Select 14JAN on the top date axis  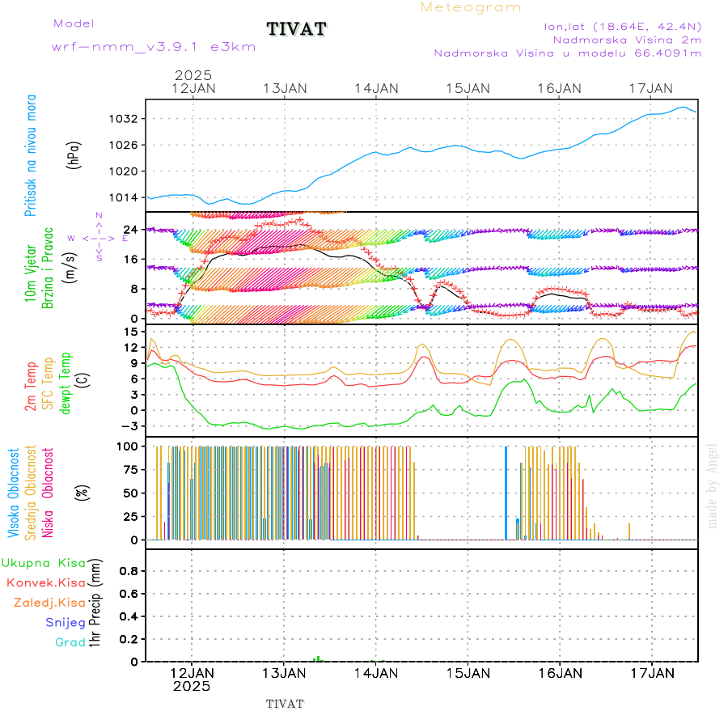click(376, 88)
